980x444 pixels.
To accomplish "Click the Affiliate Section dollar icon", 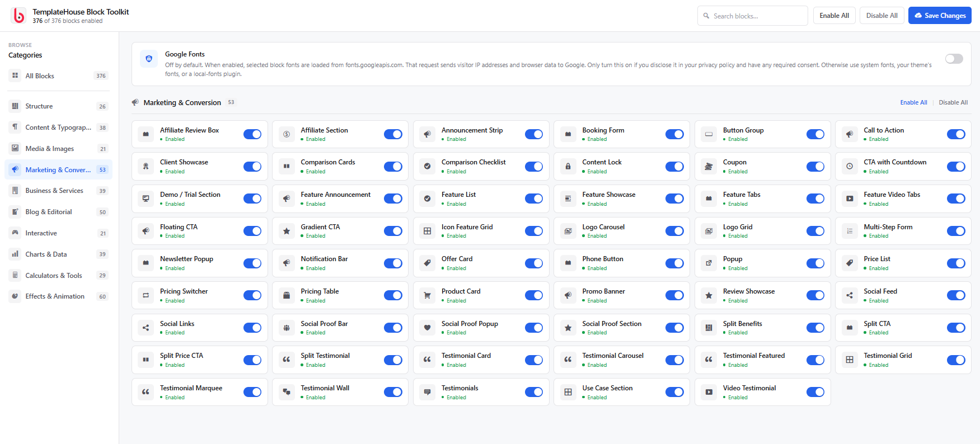I will pos(287,134).
